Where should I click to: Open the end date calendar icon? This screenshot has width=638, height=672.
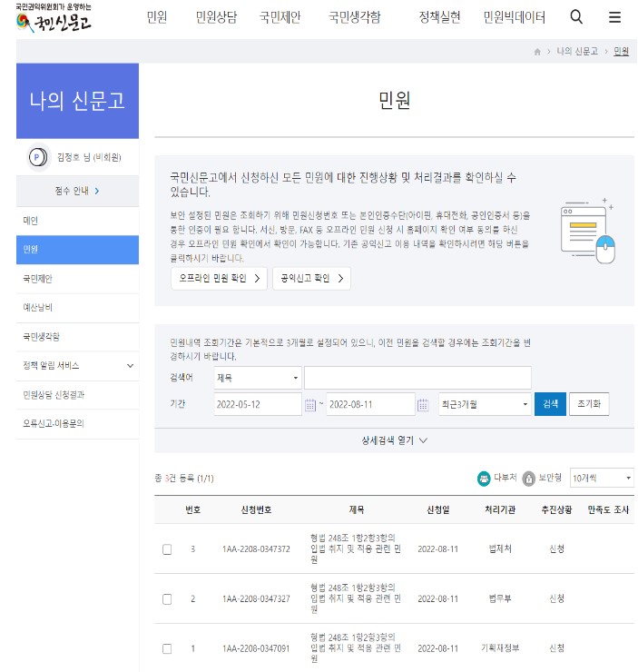(x=423, y=405)
